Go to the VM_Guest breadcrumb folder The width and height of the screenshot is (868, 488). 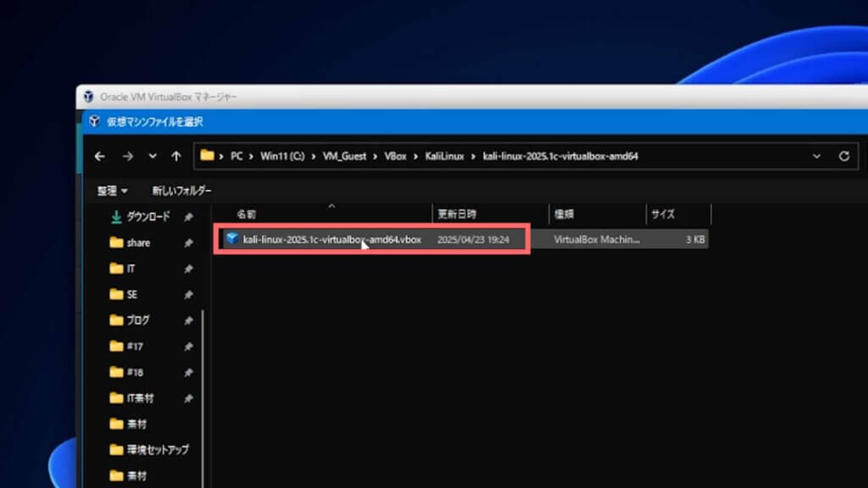click(344, 157)
